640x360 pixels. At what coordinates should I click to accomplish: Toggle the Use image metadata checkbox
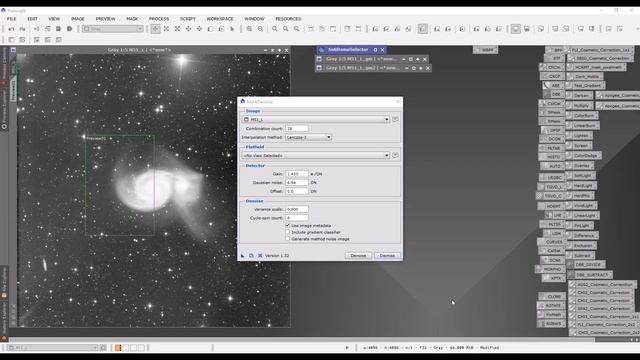click(x=288, y=225)
